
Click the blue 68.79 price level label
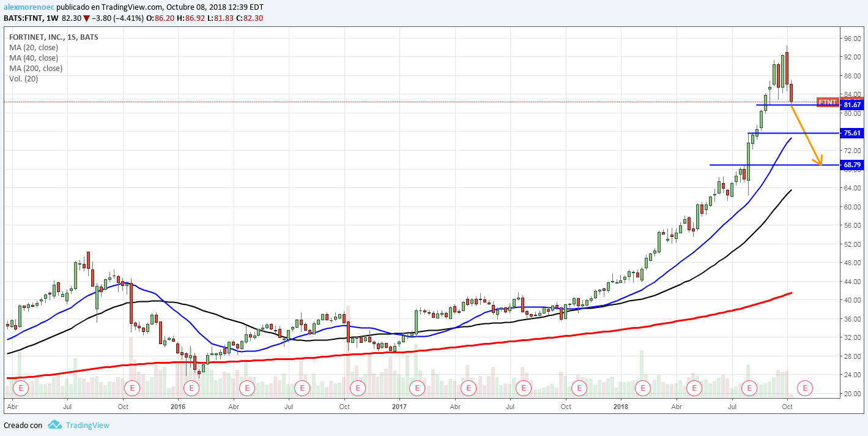[852, 165]
